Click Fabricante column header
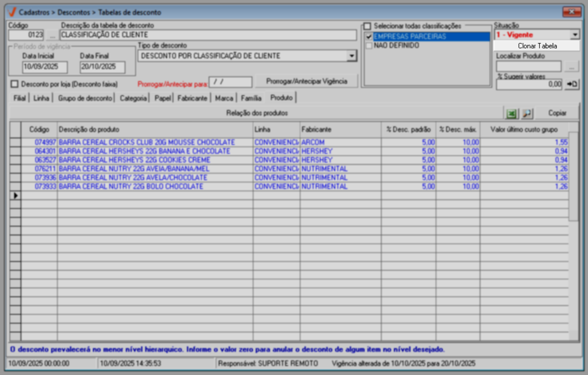Screen dimensions: 588x375 pyautogui.click(x=341, y=129)
